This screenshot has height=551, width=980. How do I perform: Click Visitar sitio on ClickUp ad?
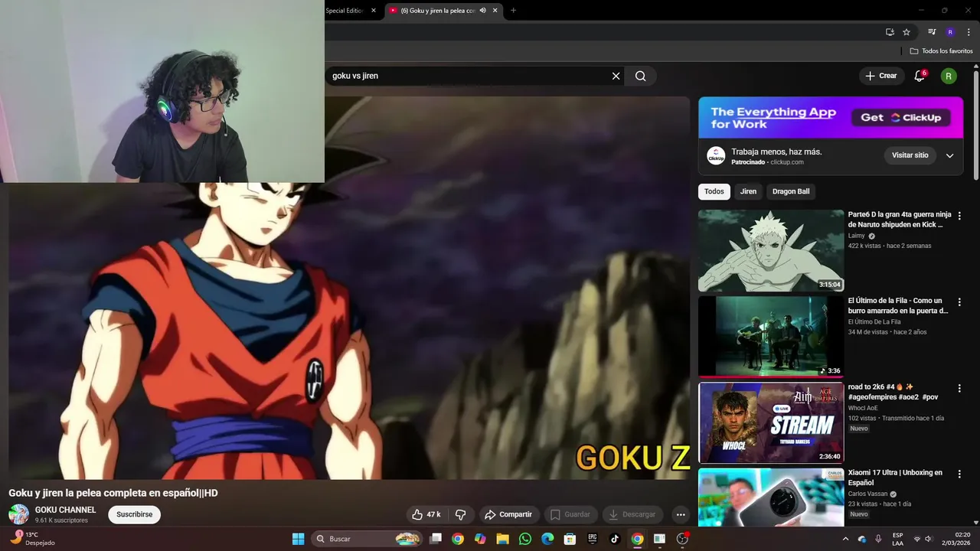(x=910, y=155)
